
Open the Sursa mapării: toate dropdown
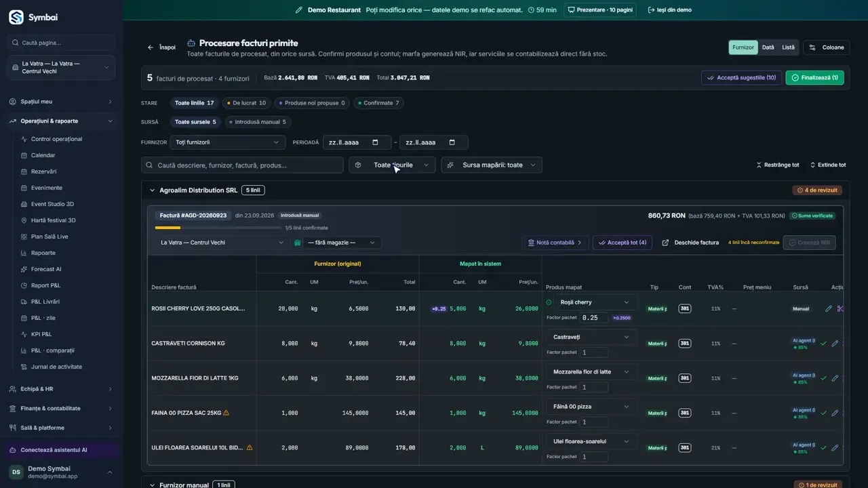tap(492, 165)
